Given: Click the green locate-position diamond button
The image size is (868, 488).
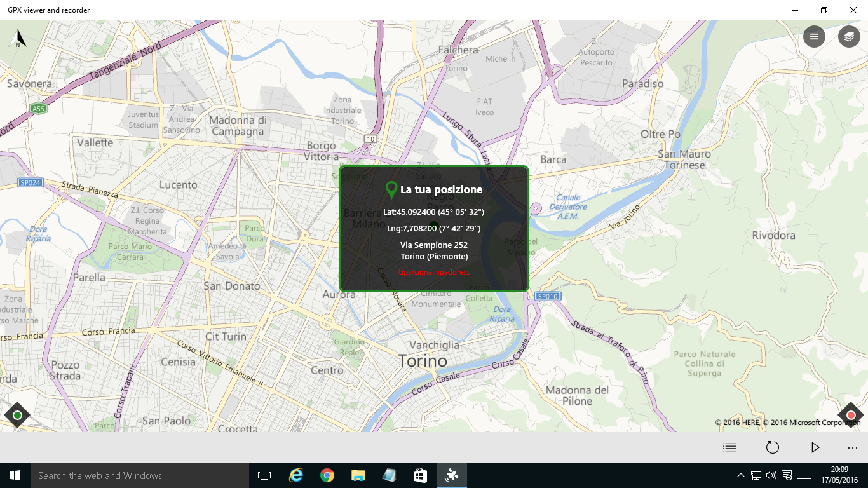Looking at the screenshot, I should tap(17, 415).
